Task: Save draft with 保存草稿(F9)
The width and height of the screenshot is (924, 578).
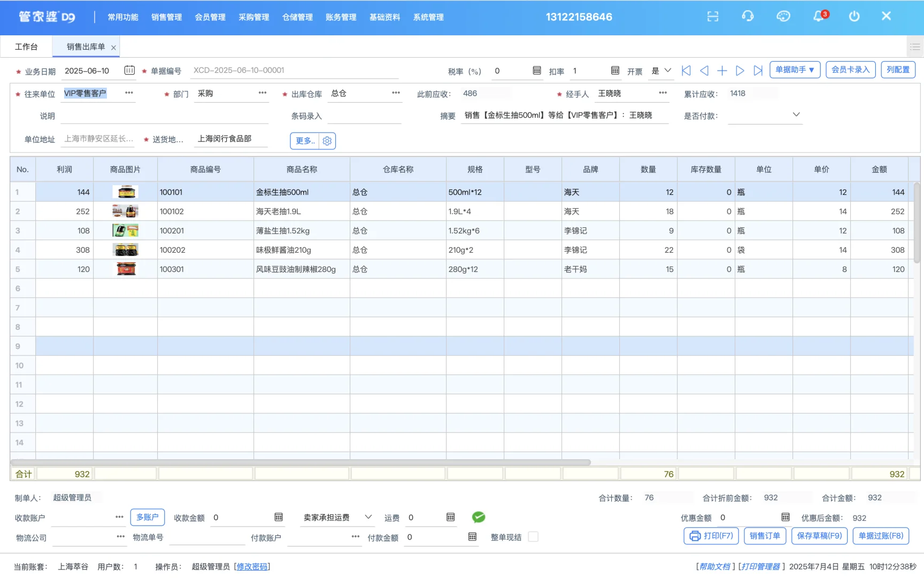Action: [x=819, y=536]
